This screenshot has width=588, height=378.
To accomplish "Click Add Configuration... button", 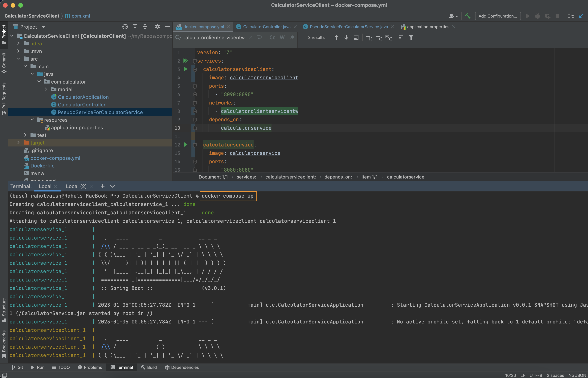I will tap(498, 16).
